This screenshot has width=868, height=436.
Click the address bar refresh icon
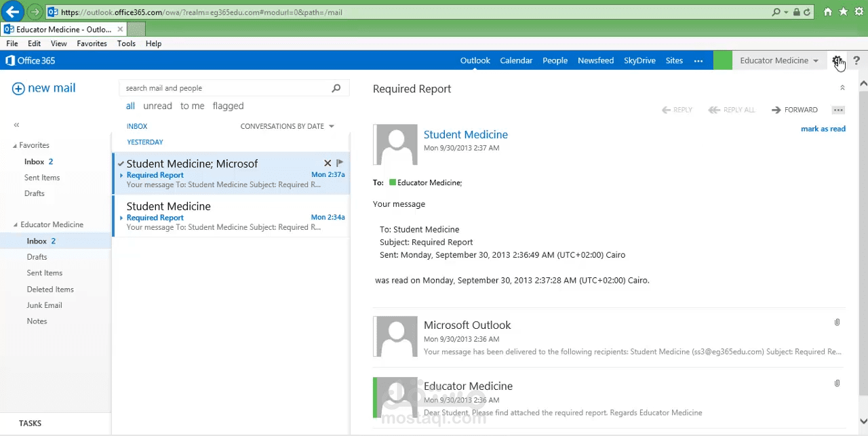pyautogui.click(x=807, y=12)
